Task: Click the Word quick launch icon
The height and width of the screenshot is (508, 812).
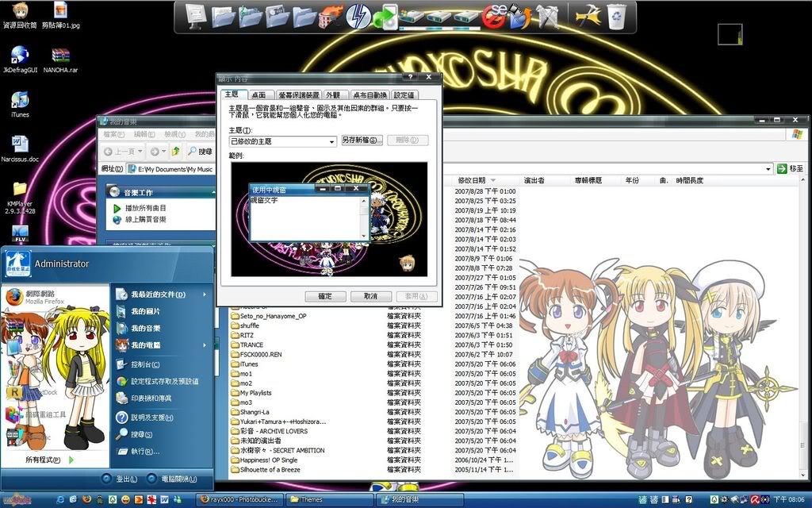Action: click(x=165, y=500)
